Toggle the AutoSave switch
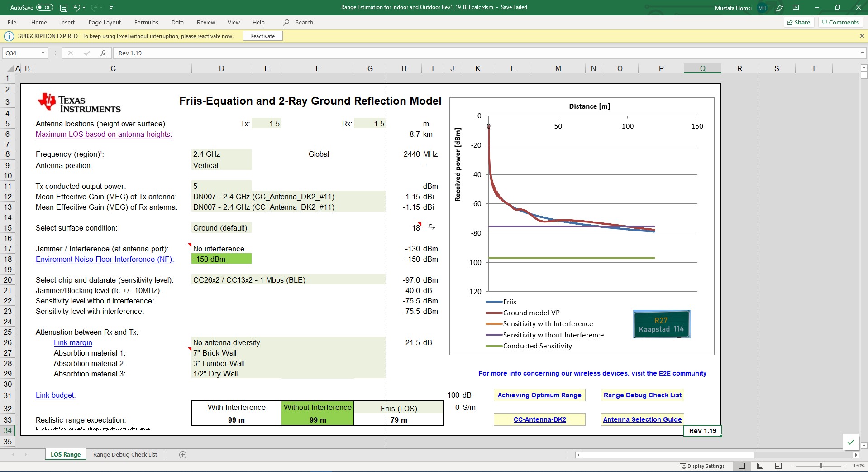The height and width of the screenshot is (472, 868). pyautogui.click(x=44, y=7)
